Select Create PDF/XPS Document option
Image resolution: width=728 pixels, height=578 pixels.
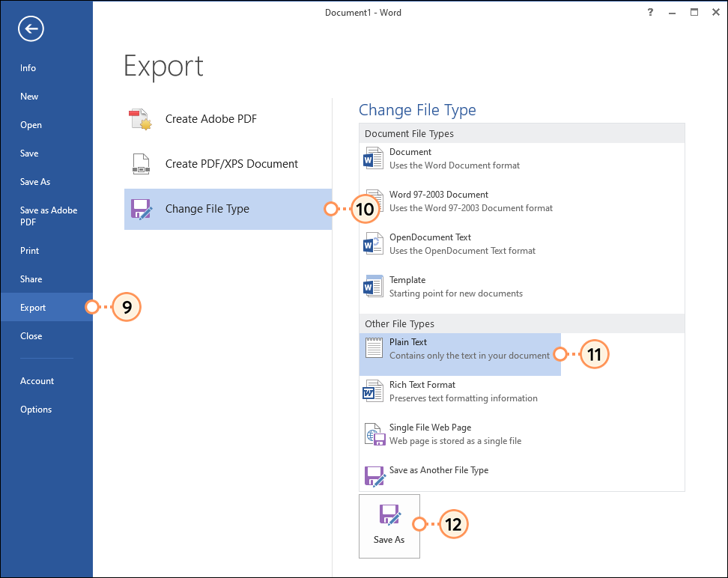[228, 164]
